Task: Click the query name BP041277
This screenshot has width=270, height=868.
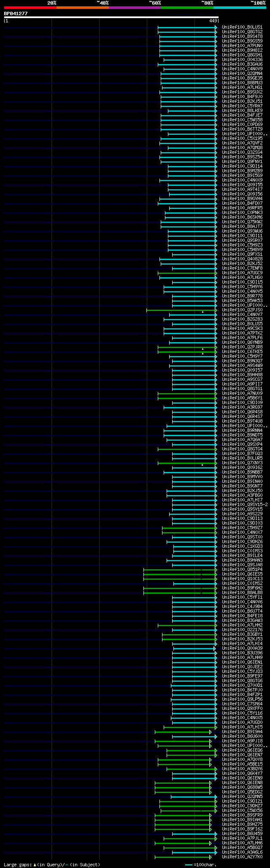Action: tap(16, 13)
